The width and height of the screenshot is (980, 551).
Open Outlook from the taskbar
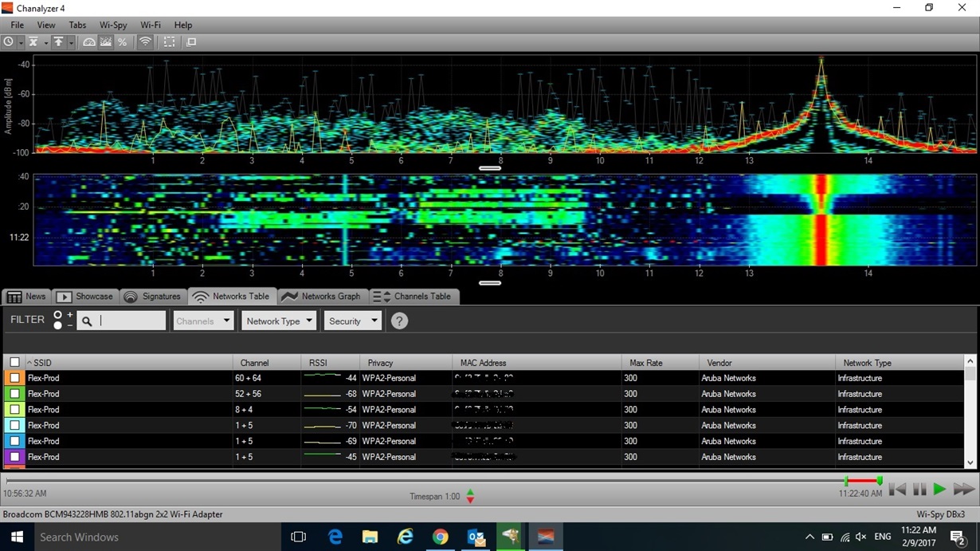(x=476, y=537)
